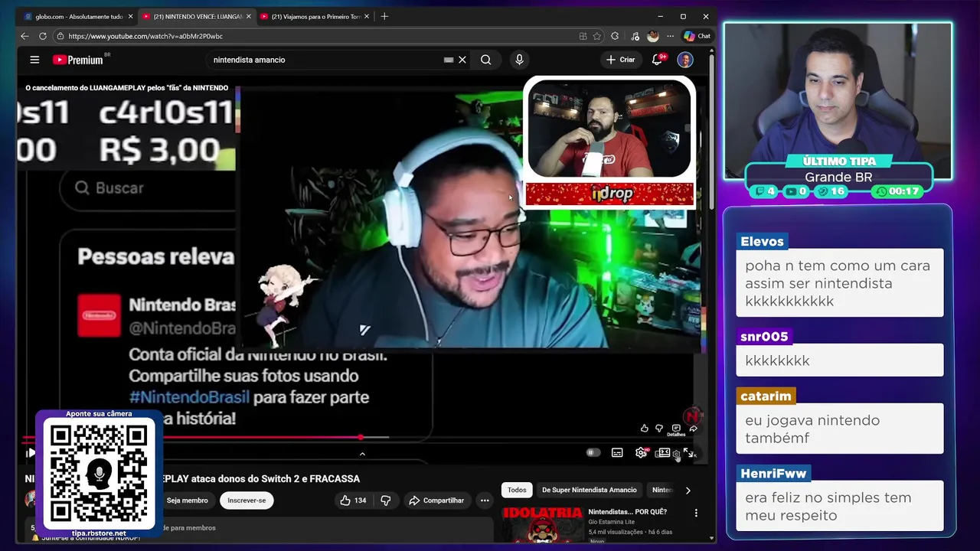Click the '00:17' timer in overlay

coord(897,191)
